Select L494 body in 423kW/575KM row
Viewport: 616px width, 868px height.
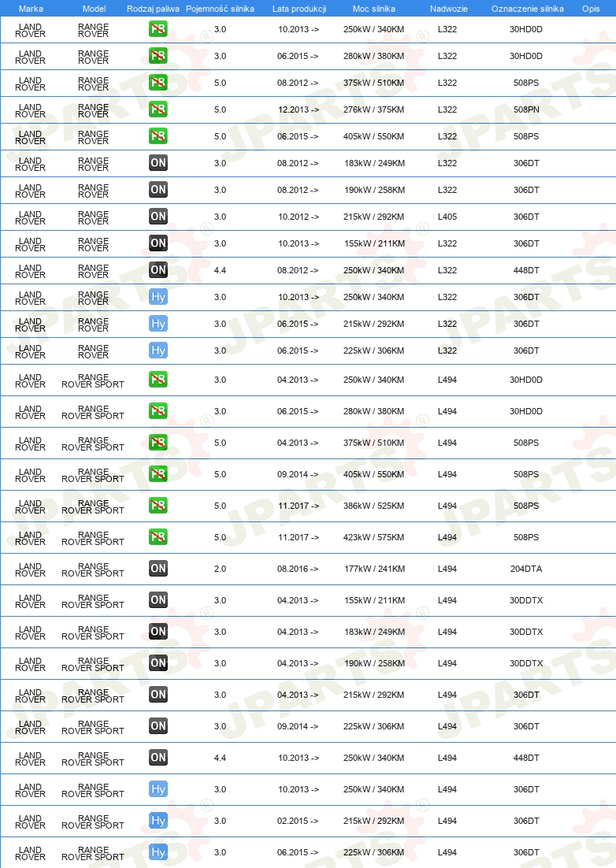447,537
